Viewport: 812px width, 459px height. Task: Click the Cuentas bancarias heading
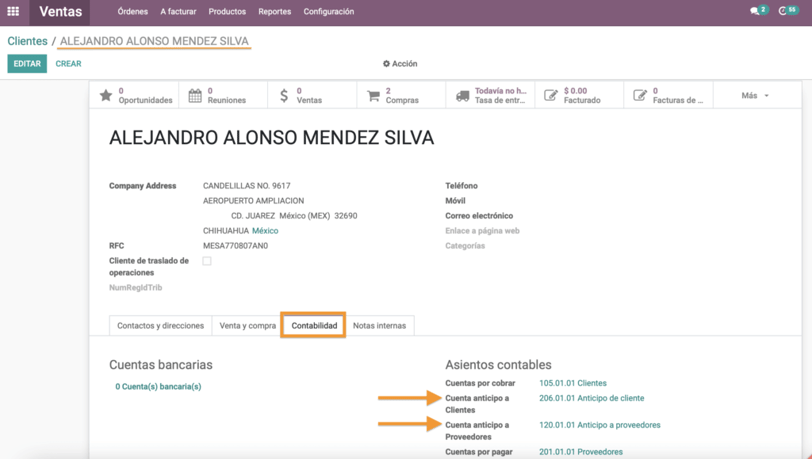161,365
